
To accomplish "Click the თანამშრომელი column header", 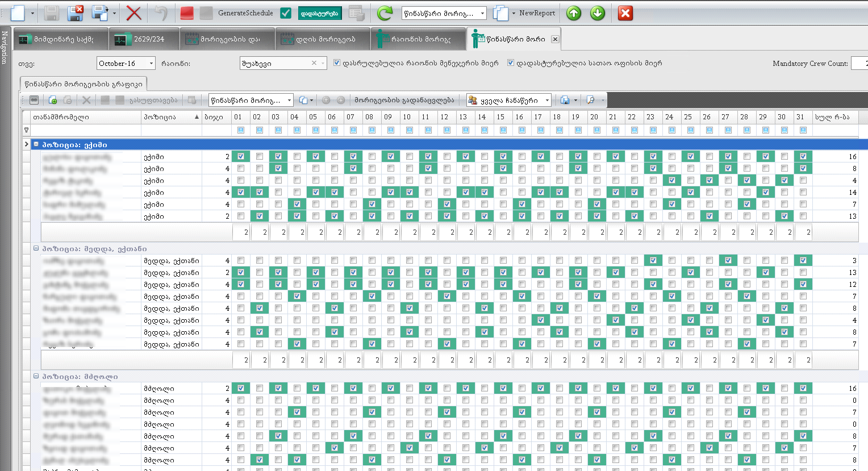I will (x=86, y=116).
